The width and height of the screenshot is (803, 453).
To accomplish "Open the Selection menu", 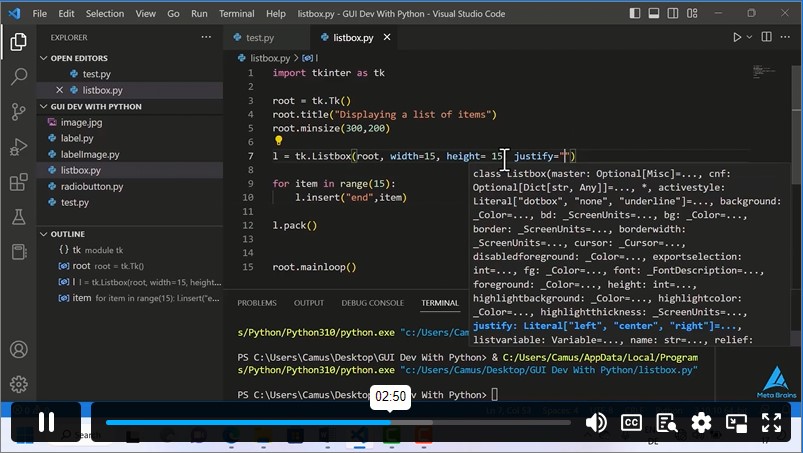I will (104, 14).
